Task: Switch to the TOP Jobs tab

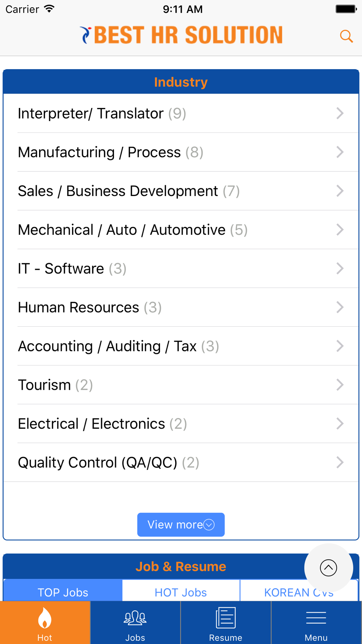Action: coord(63,591)
